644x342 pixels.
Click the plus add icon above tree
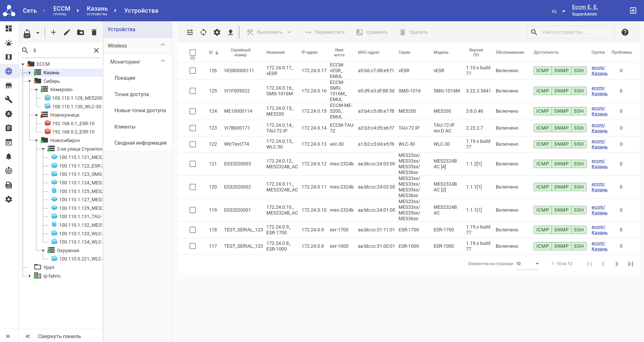tap(53, 32)
